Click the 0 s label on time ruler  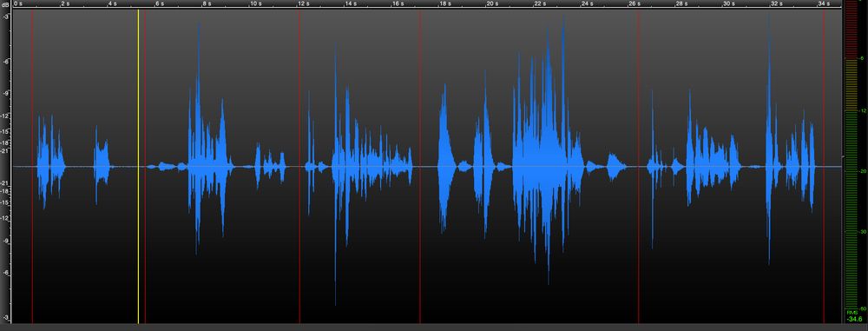pyautogui.click(x=19, y=3)
